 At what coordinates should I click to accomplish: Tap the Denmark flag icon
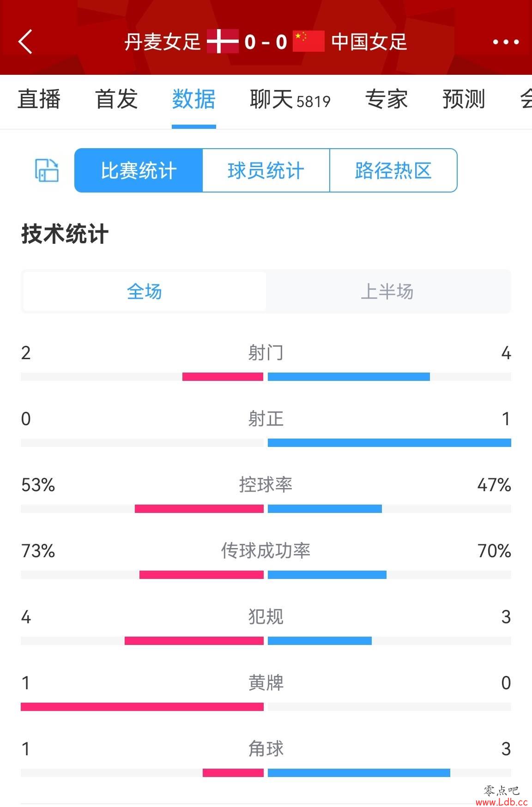[x=223, y=42]
